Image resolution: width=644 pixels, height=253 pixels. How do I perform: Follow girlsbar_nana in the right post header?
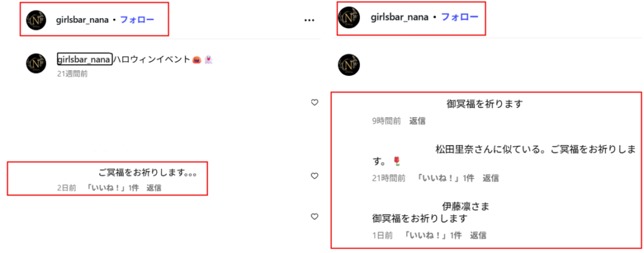tap(460, 17)
